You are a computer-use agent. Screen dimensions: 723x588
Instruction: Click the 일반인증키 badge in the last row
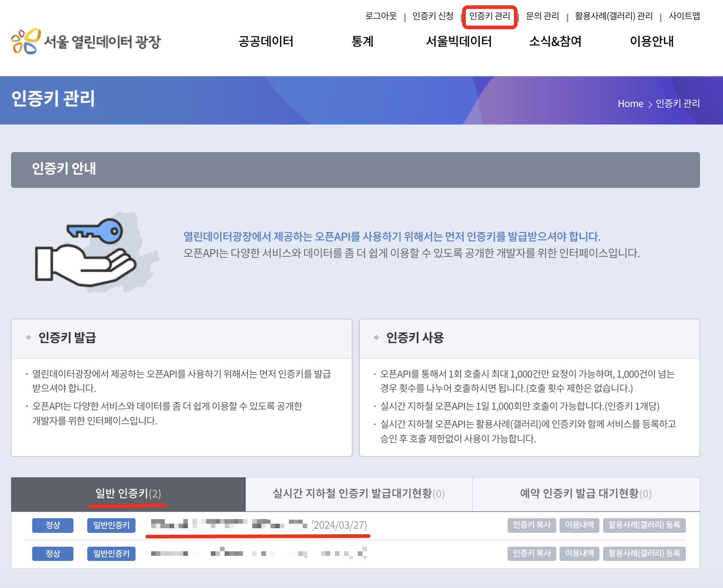[x=111, y=554]
